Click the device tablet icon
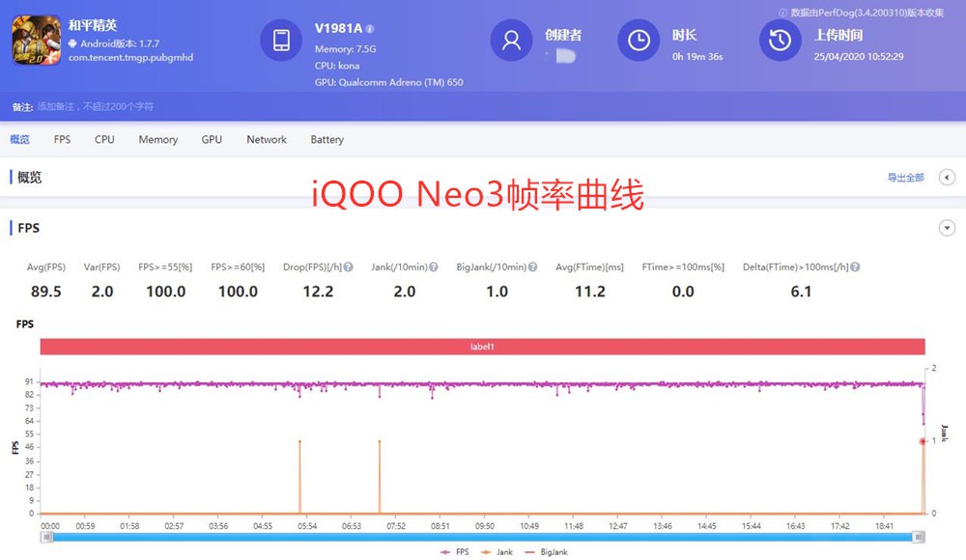Screen dimensions: 966x560 [281, 40]
